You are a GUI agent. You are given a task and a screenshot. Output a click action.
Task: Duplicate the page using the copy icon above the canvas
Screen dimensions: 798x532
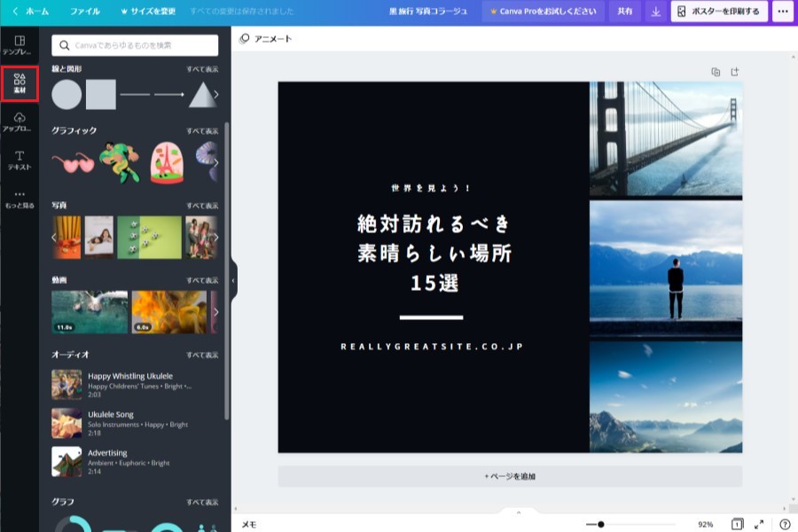click(716, 72)
